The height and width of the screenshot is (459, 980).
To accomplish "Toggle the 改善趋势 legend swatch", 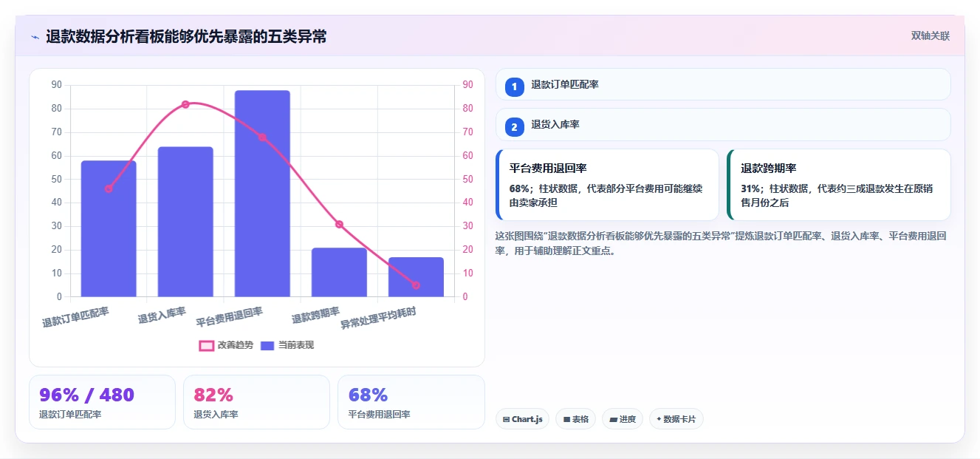I will [x=207, y=345].
